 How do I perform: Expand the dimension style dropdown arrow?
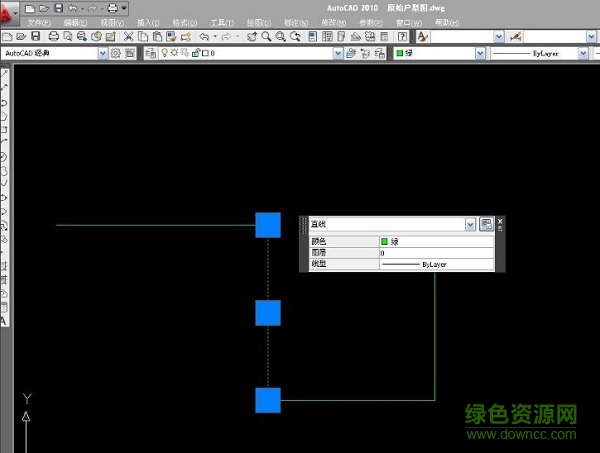[x=591, y=37]
